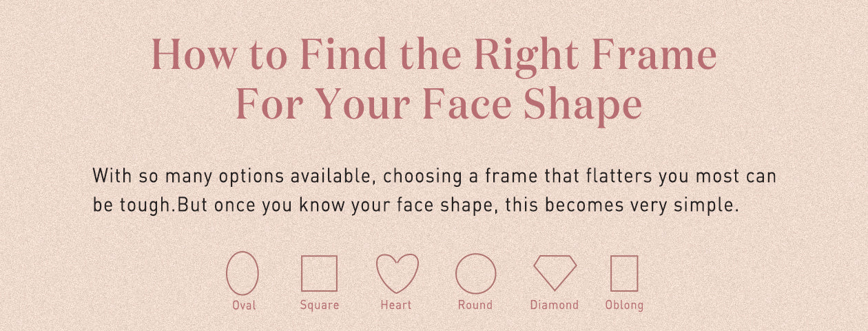
Task: Open the "Diamond" label link
Action: (555, 305)
